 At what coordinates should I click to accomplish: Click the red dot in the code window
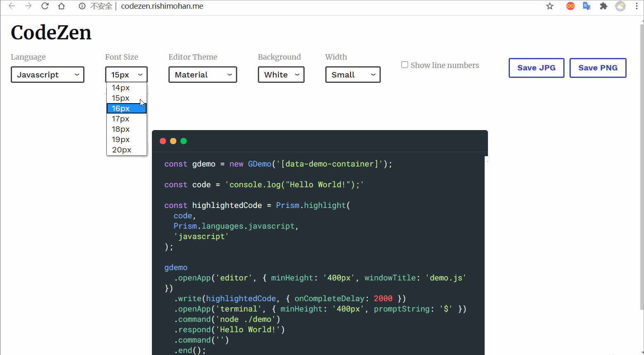coord(163,141)
